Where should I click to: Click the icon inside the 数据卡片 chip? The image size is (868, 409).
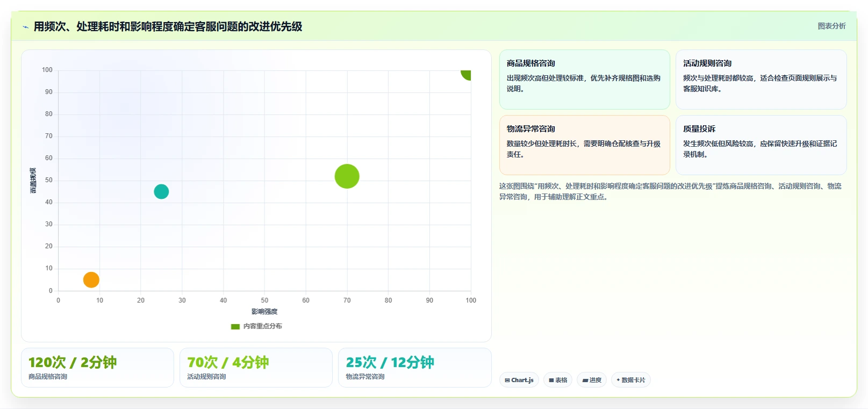click(x=618, y=380)
